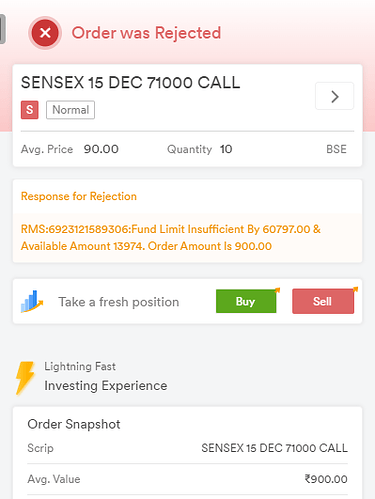Open order details via chevron arrow
The width and height of the screenshot is (375, 499).
[x=334, y=96]
